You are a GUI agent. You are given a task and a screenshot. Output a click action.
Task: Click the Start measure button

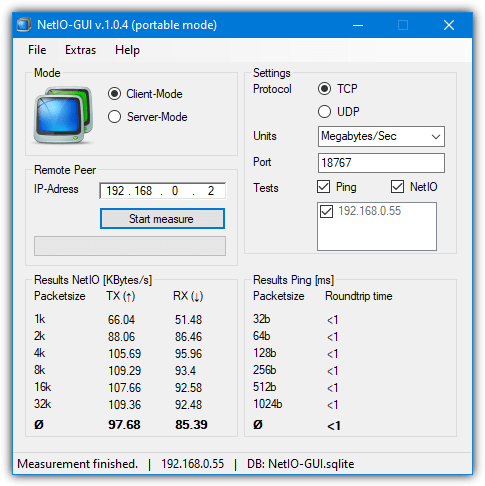162,219
